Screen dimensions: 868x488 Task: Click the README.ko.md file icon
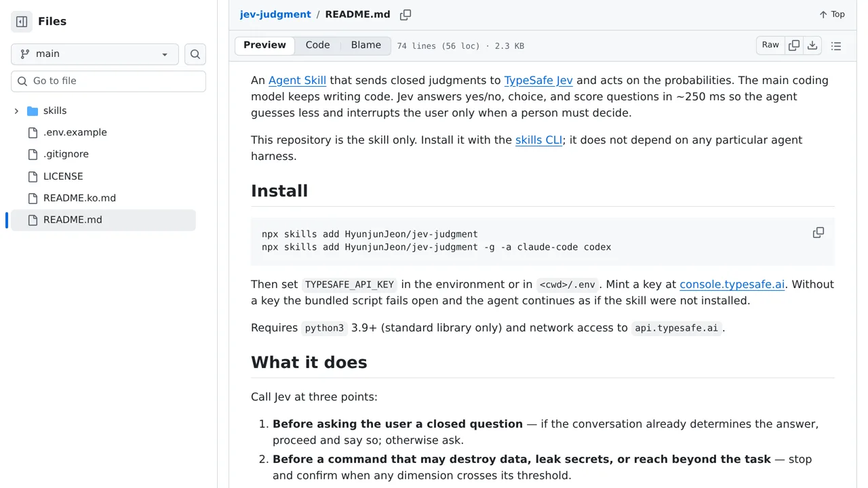pyautogui.click(x=33, y=198)
